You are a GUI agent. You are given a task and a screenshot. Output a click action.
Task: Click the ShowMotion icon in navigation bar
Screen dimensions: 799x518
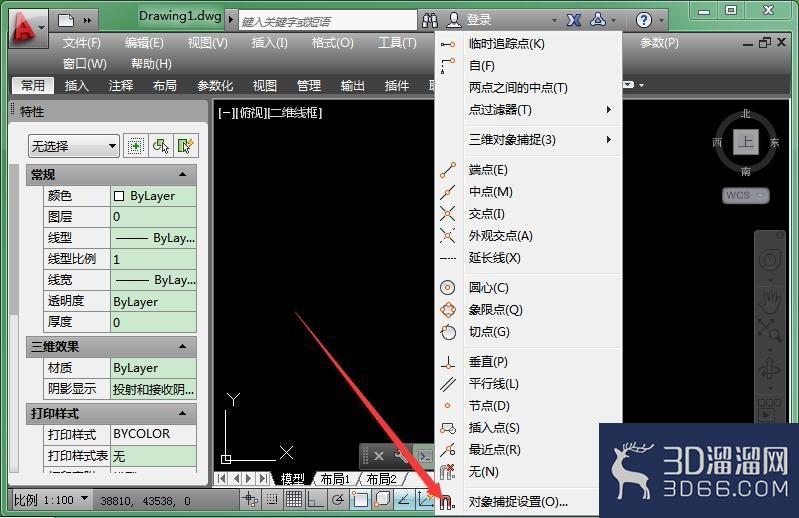[x=769, y=409]
